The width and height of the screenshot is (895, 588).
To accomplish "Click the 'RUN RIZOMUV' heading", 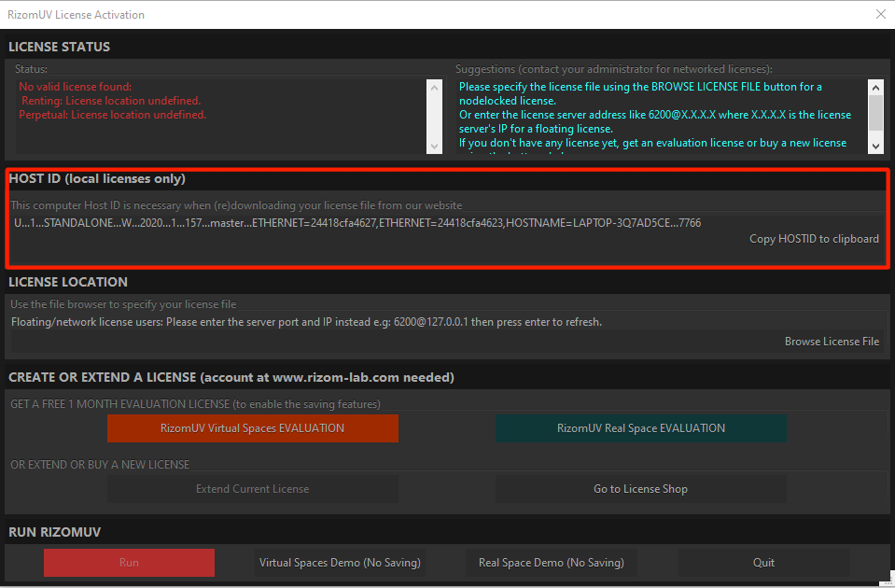I will (x=54, y=532).
